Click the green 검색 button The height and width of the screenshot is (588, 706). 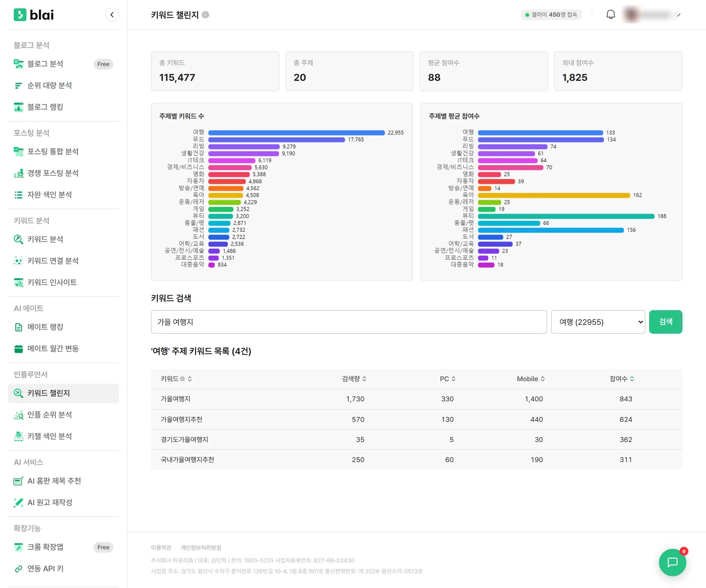pos(665,322)
